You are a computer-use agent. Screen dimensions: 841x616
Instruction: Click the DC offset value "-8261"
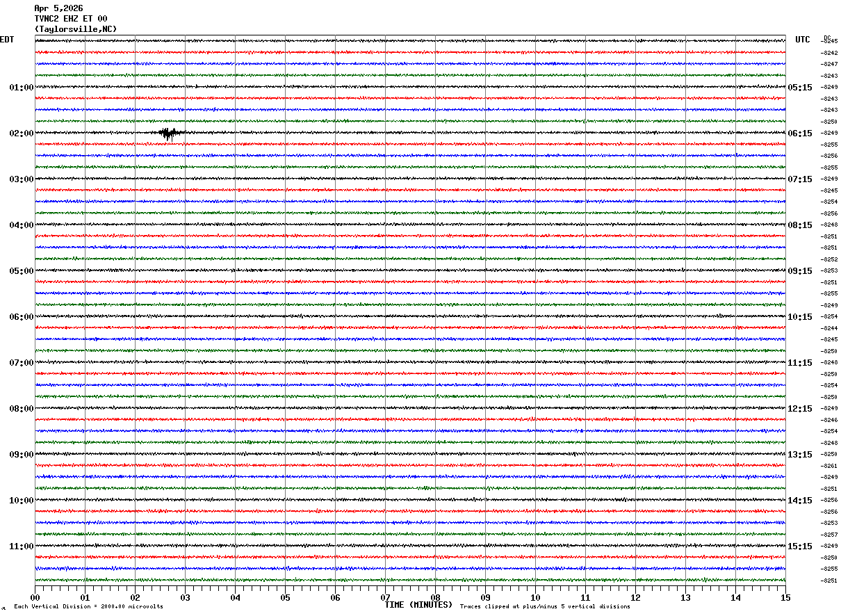[x=829, y=466]
